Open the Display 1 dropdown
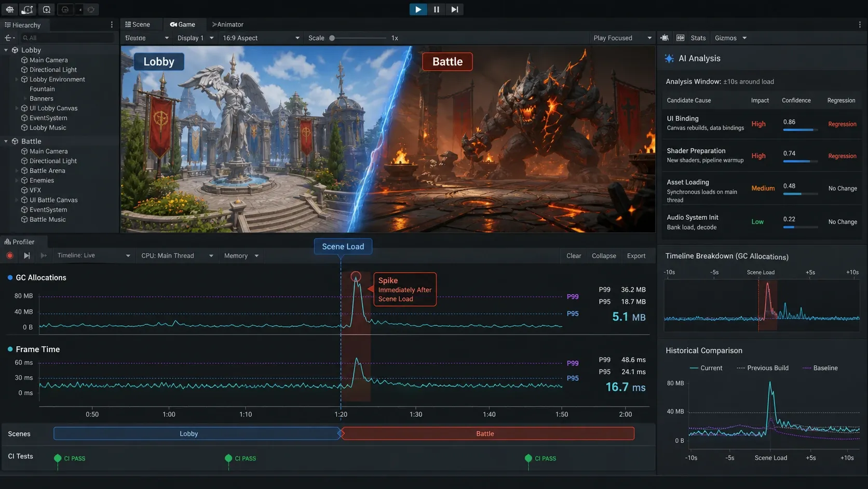 tap(195, 38)
